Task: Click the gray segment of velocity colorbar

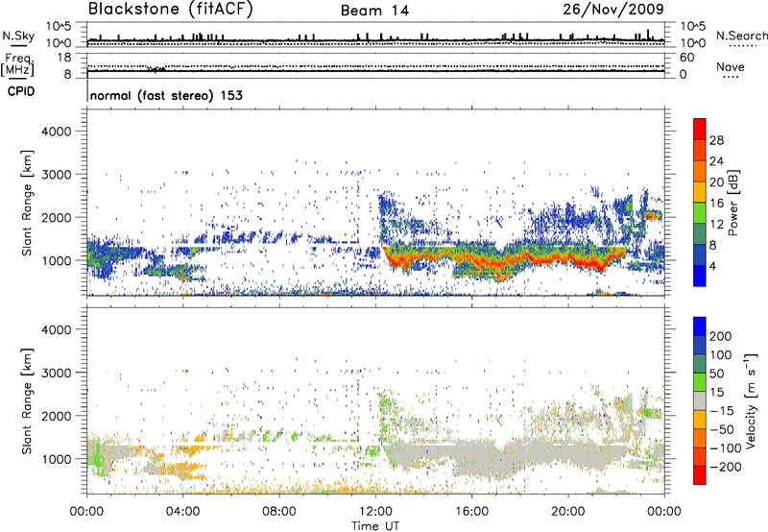Action: click(x=700, y=401)
